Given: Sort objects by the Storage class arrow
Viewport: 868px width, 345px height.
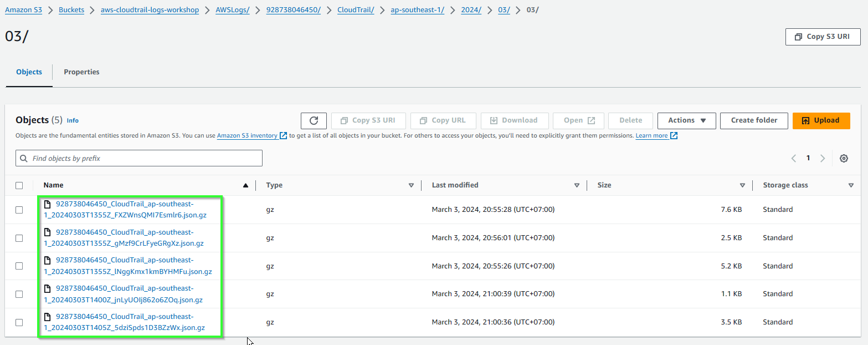Looking at the screenshot, I should pyautogui.click(x=851, y=185).
